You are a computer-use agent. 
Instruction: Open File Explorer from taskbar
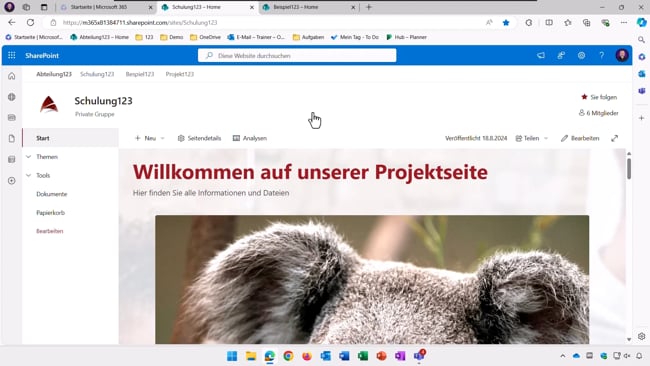[251, 356]
